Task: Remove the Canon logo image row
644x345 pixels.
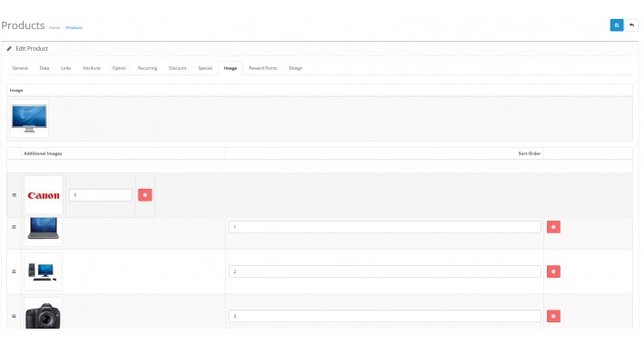Action: [145, 195]
